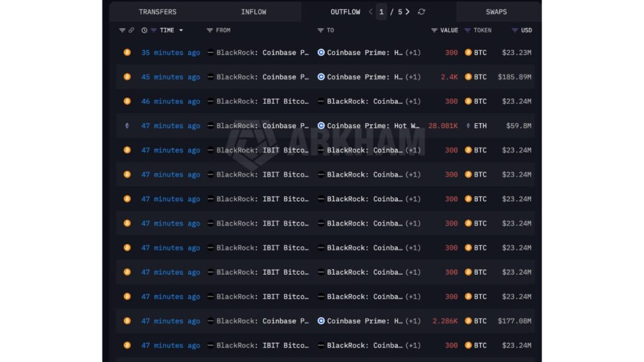Click total pages number 5
Screen dimensions: 644x362
tap(400, 12)
